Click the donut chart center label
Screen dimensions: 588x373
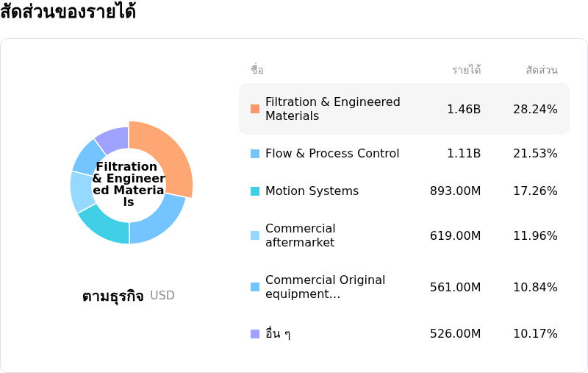click(129, 184)
